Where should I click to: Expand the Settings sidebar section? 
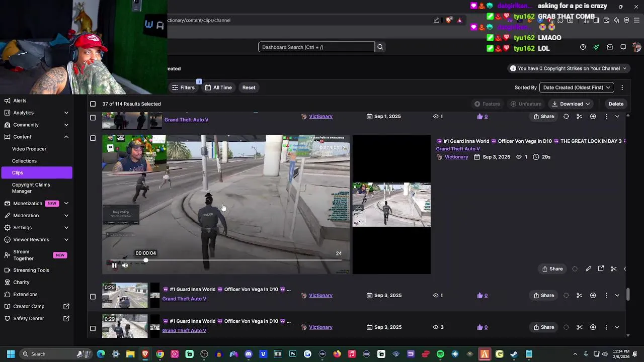[66, 228]
